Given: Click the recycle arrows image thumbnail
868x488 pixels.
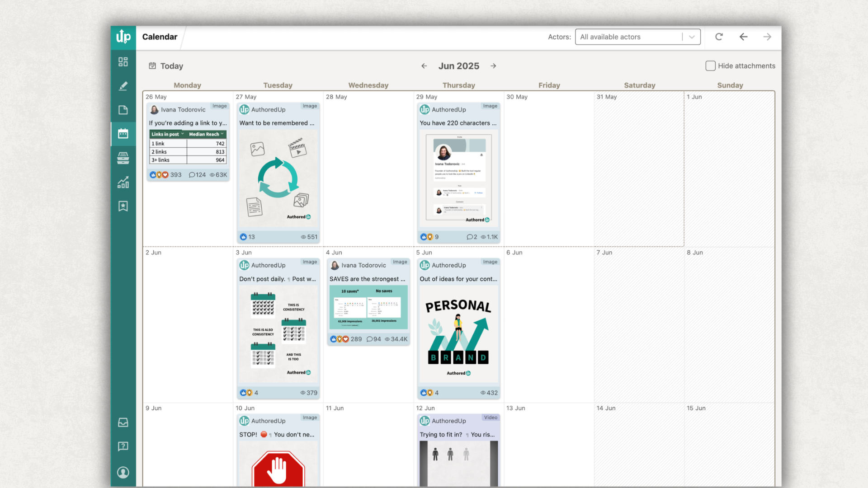Looking at the screenshot, I should [278, 178].
